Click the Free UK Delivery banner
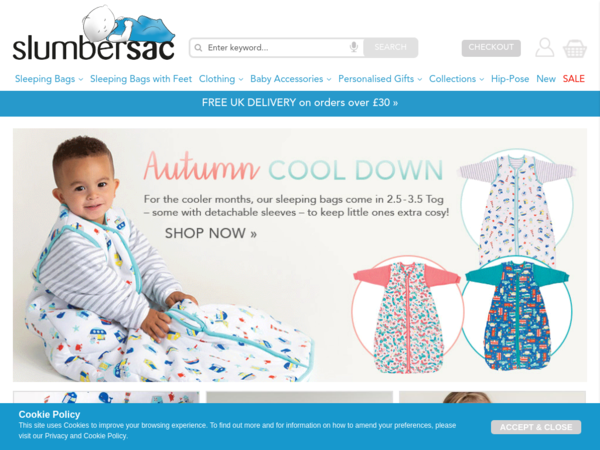Image resolution: width=600 pixels, height=450 pixels. pyautogui.click(x=300, y=103)
